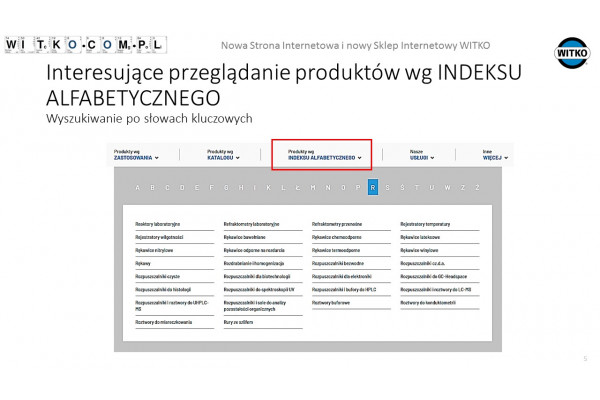Click Rozpuszczalniki do spektroskopii UV link

(x=259, y=290)
